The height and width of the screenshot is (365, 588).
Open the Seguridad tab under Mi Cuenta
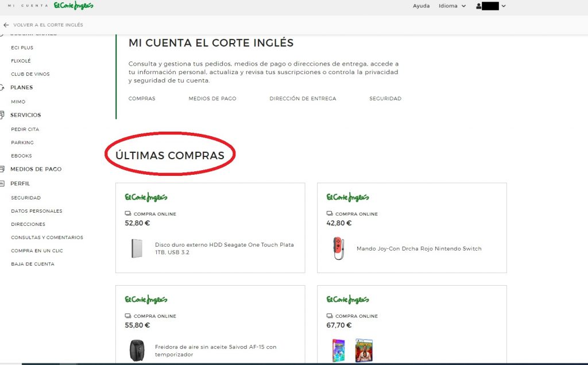coord(385,98)
